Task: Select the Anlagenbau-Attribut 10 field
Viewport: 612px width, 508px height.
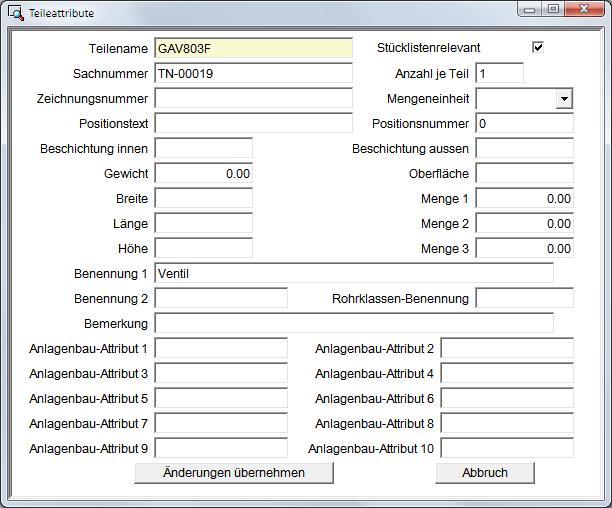Action: (x=507, y=448)
